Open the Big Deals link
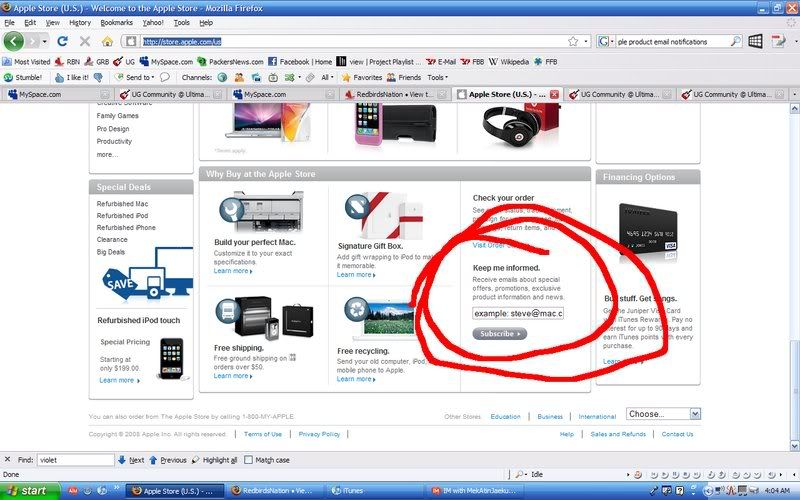 [111, 252]
